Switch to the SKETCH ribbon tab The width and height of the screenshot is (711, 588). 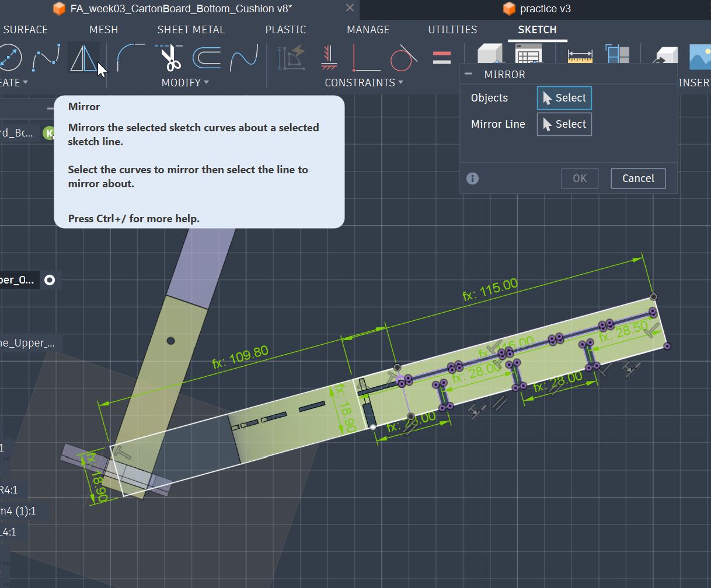(x=537, y=29)
